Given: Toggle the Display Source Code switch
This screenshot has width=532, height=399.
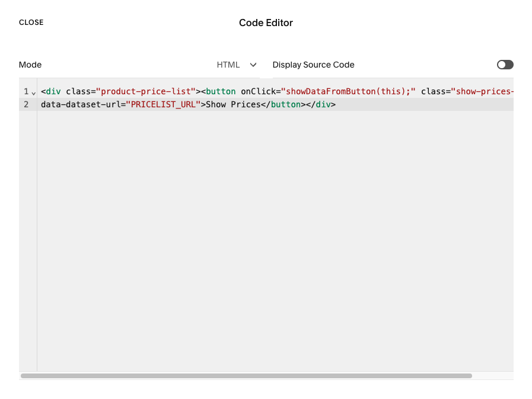Looking at the screenshot, I should click(x=505, y=65).
